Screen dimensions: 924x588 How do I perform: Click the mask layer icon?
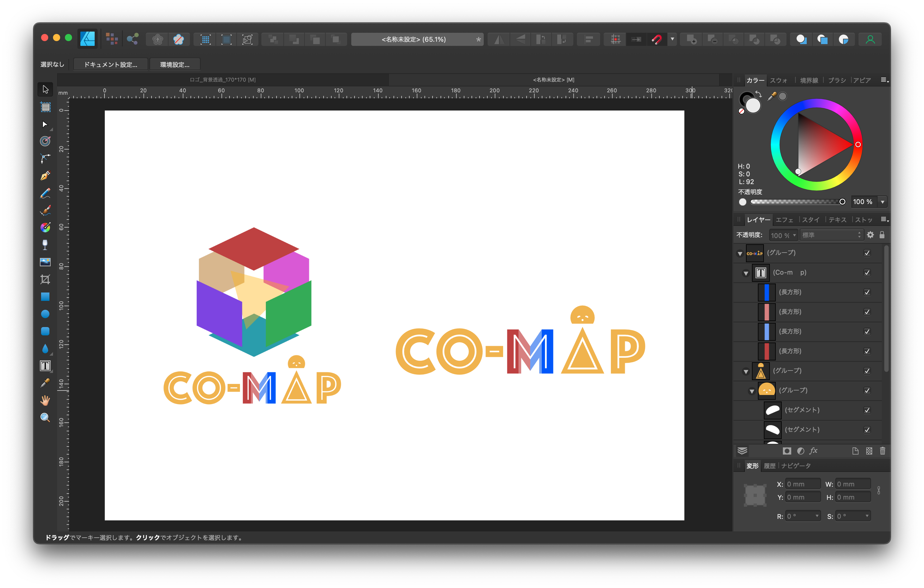pyautogui.click(x=787, y=451)
